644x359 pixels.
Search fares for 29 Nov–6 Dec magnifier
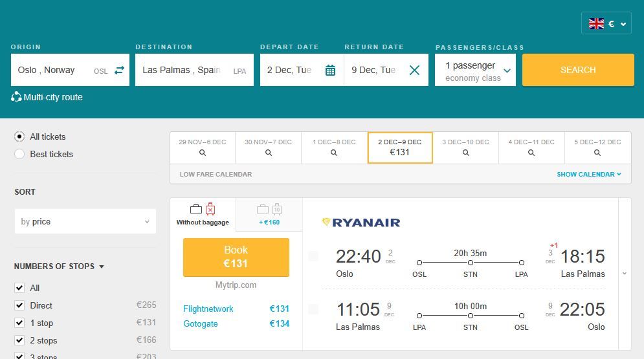203,153
